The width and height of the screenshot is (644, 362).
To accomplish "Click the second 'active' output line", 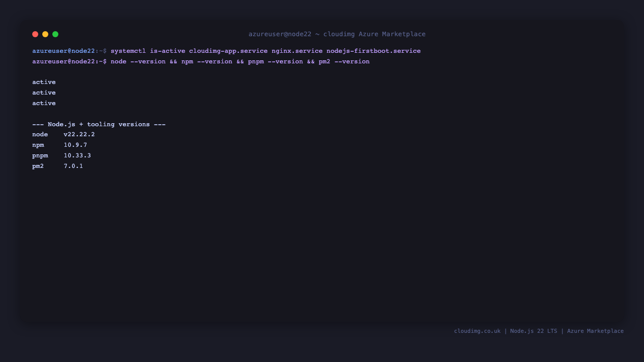I will tap(44, 93).
